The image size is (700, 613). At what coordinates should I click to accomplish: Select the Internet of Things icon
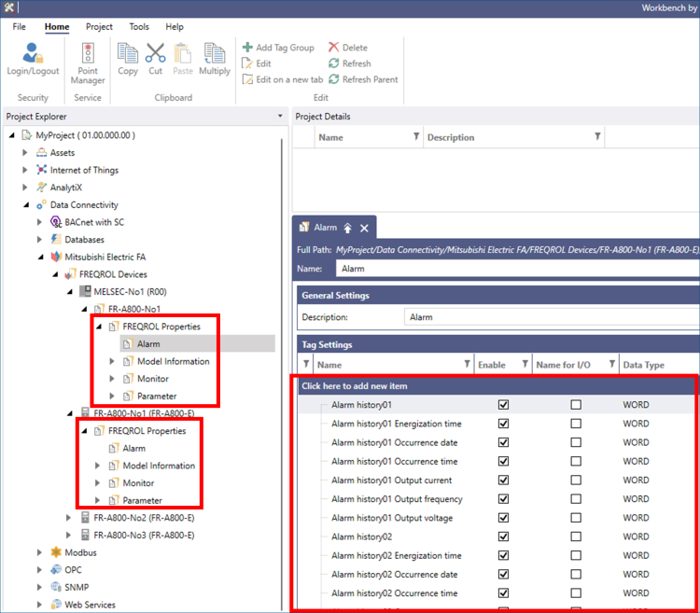41,170
